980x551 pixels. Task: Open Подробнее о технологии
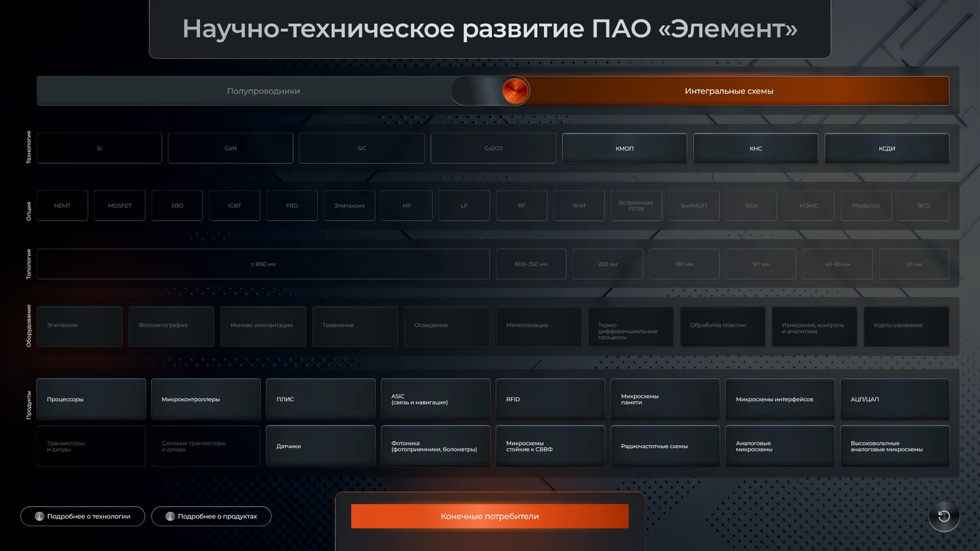click(83, 516)
